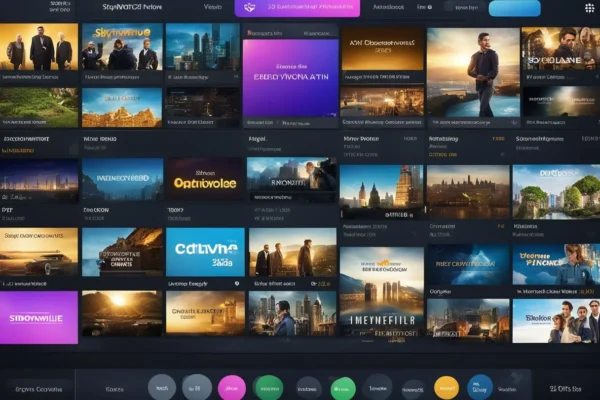
Task: Select the second gray circle in bottom bar
Action: (197, 387)
